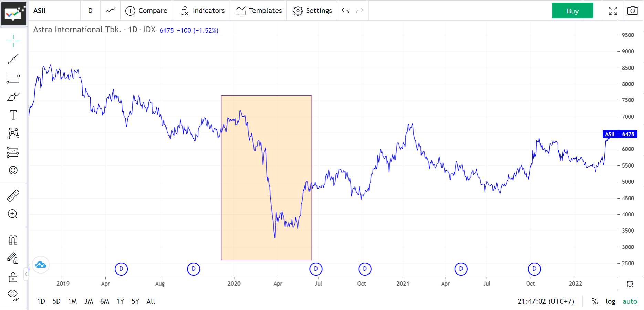
Task: Select the trend line drawing tool
Action: coord(13,59)
